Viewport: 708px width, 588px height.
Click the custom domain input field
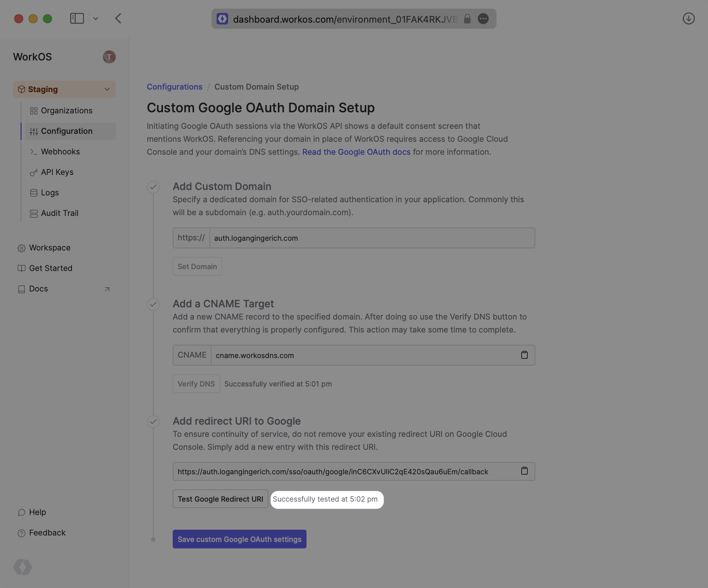pos(372,238)
